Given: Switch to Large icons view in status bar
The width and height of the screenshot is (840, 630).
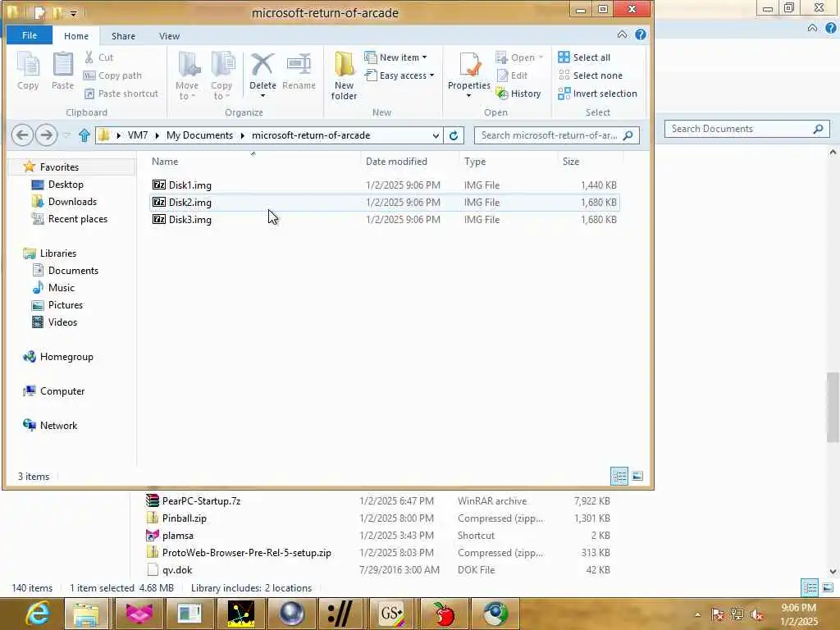Looking at the screenshot, I should click(637, 476).
